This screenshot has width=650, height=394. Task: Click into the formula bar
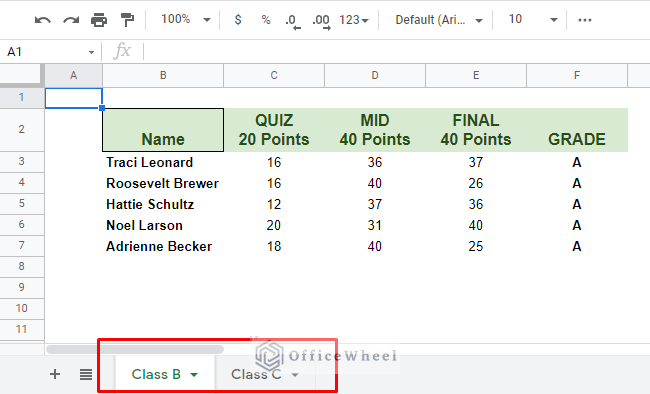[396, 52]
